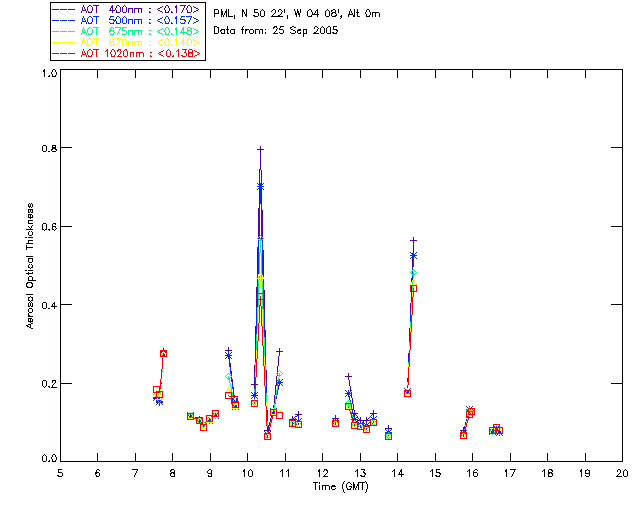Click the x-axis label 8
The image size is (640, 512).
coord(173,473)
